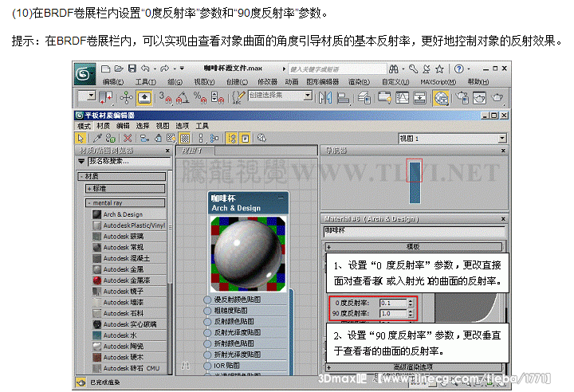Select Arch & Design in material list
Viewport: 574px width, 392px height.
pyautogui.click(x=128, y=214)
